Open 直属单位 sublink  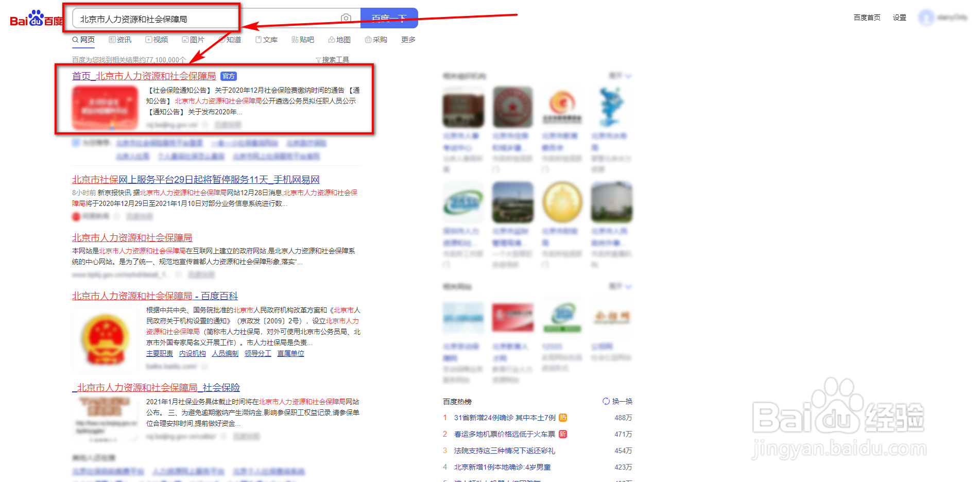(x=291, y=353)
